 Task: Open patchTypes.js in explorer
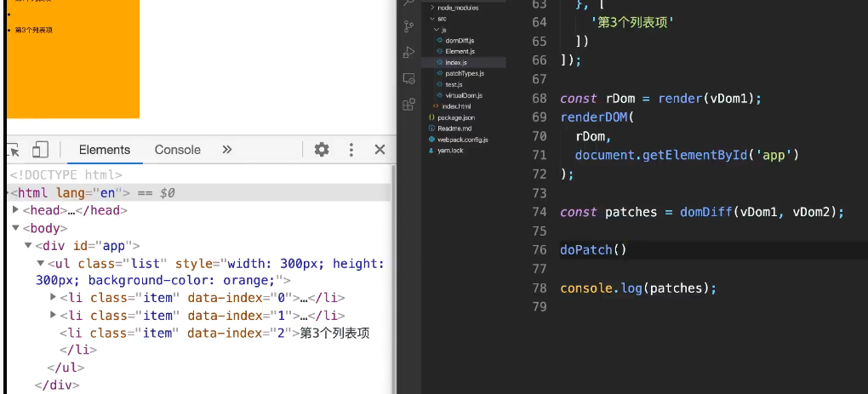pos(465,73)
